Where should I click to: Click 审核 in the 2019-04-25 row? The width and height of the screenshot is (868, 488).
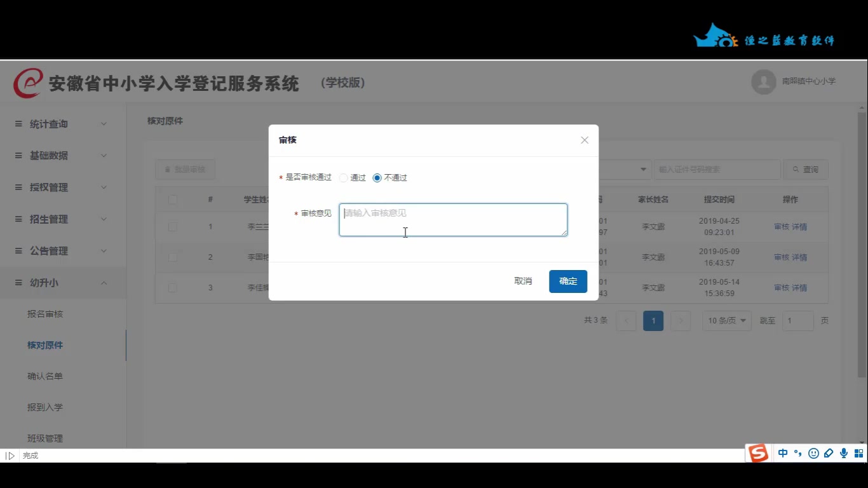(x=782, y=227)
